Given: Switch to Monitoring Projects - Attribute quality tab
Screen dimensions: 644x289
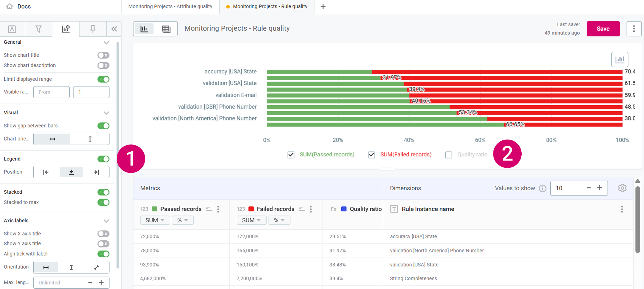Looking at the screenshot, I should [170, 7].
